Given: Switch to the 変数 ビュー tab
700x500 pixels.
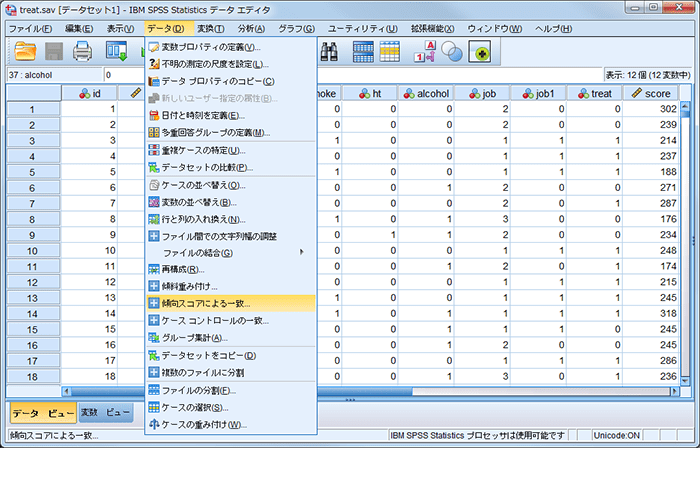Looking at the screenshot, I should click(105, 412).
